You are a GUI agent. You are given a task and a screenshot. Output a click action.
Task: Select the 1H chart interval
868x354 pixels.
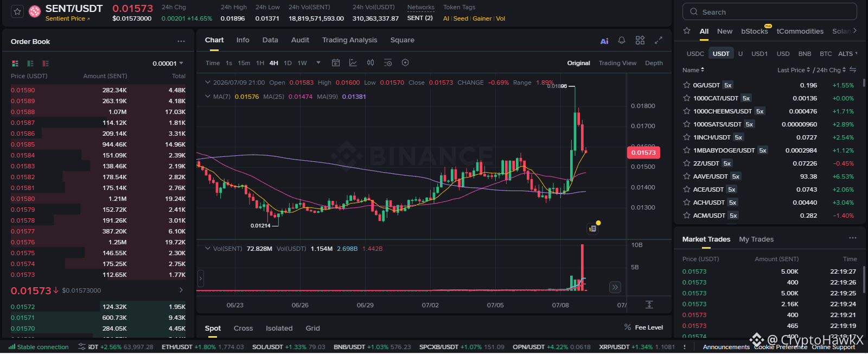[260, 63]
